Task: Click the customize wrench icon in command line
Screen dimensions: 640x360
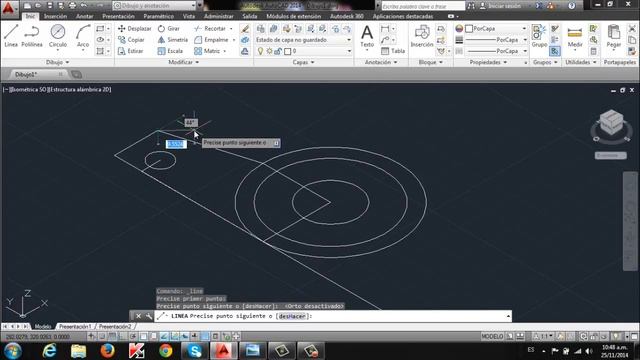Action: pyautogui.click(x=149, y=316)
